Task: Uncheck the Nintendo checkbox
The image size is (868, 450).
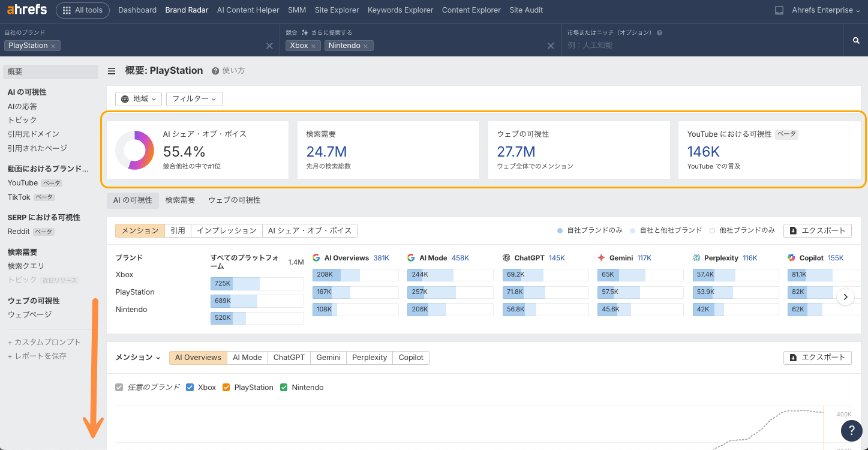Action: tap(284, 388)
